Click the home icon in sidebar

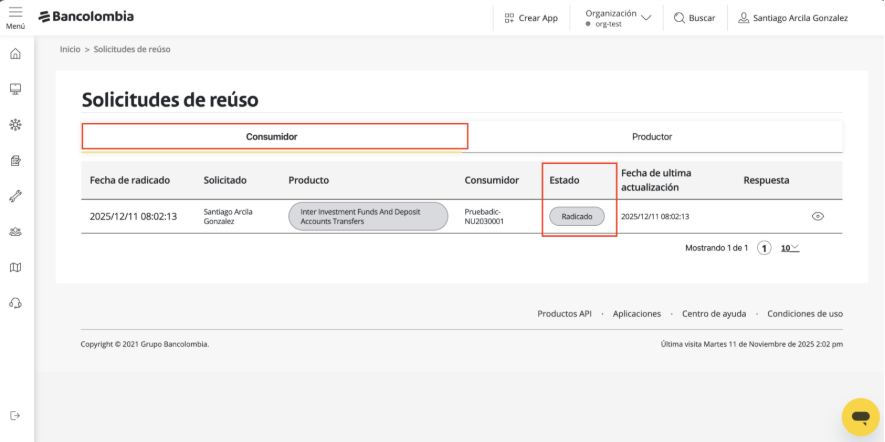[x=15, y=53]
